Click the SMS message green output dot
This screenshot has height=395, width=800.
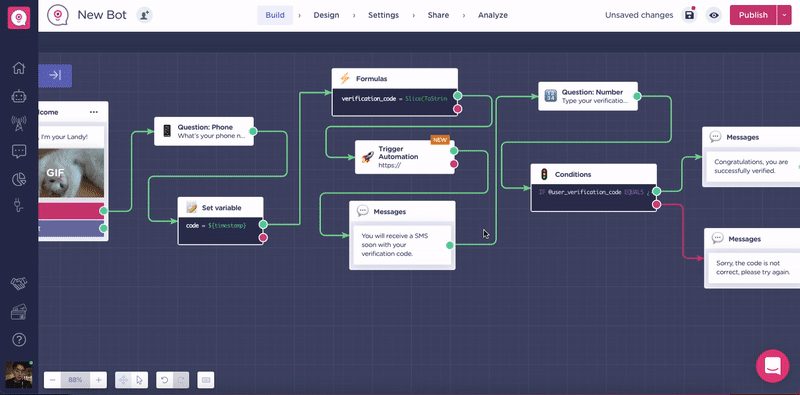pos(449,245)
